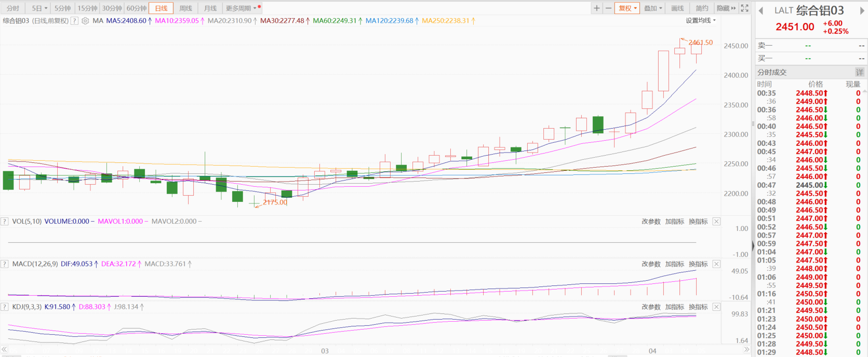Enter fullscreen chart view
868x357 pixels.
pos(744,8)
